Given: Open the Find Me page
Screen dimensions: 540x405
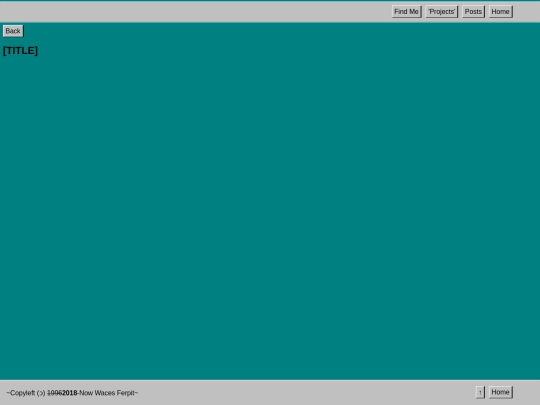Looking at the screenshot, I should [x=406, y=12].
